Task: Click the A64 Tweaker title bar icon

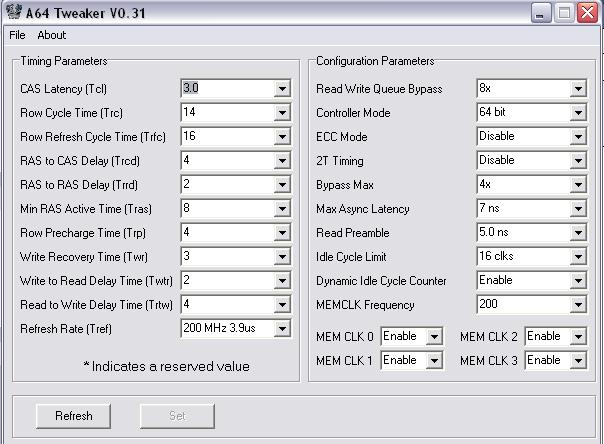Action: [x=13, y=13]
